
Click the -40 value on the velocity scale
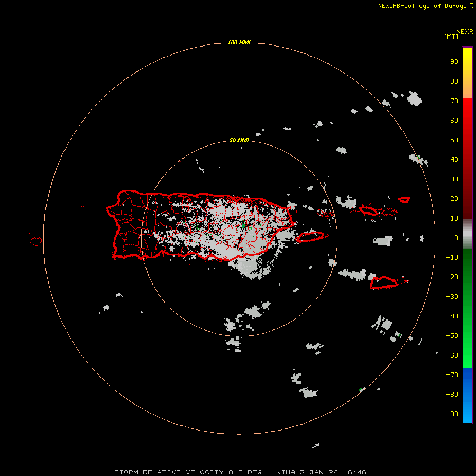(452, 316)
